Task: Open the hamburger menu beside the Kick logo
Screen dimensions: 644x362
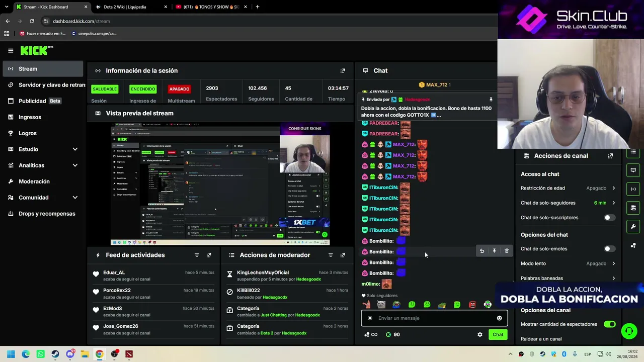Action: [x=11, y=50]
